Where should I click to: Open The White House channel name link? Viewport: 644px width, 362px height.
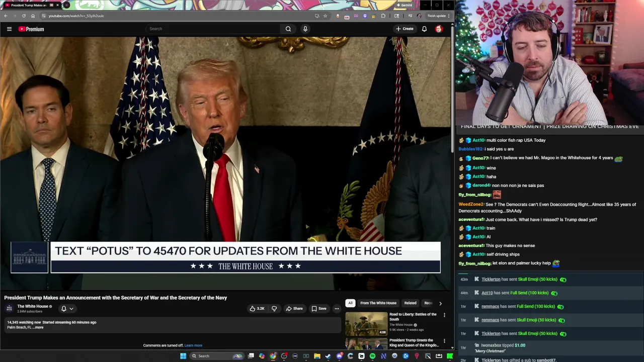(x=33, y=306)
